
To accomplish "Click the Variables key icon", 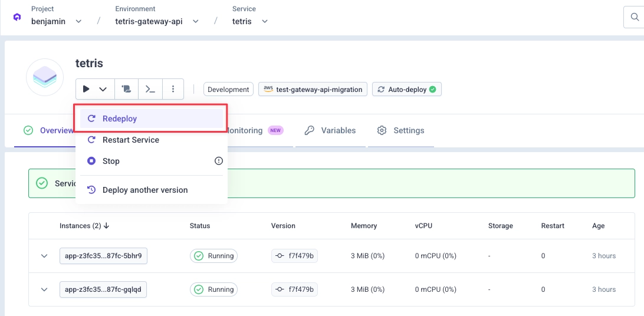I will click(309, 130).
